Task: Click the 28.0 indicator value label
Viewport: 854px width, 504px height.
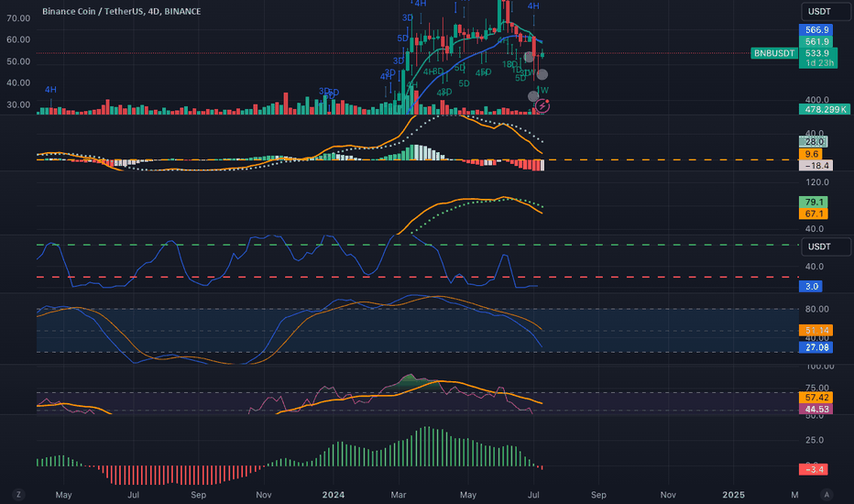Action: 814,142
